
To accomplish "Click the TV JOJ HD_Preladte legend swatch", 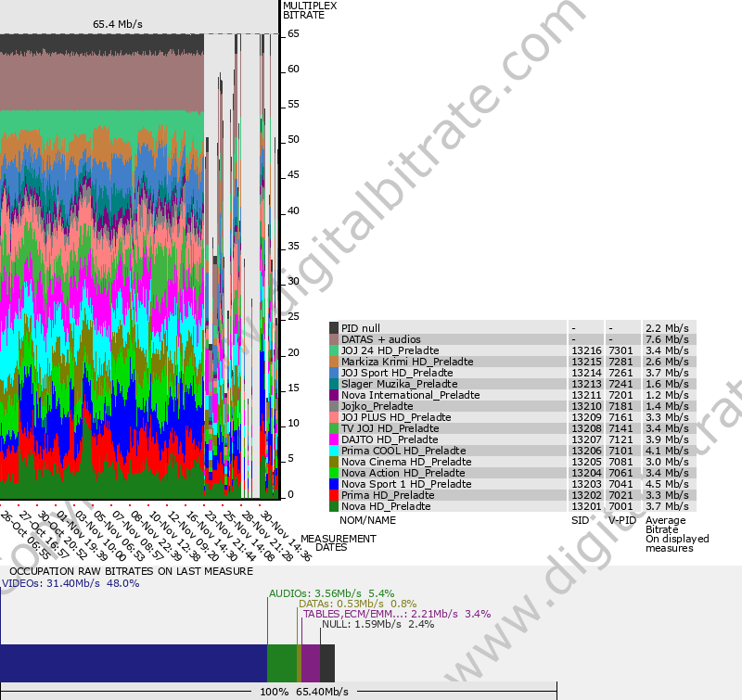I will 334,428.
